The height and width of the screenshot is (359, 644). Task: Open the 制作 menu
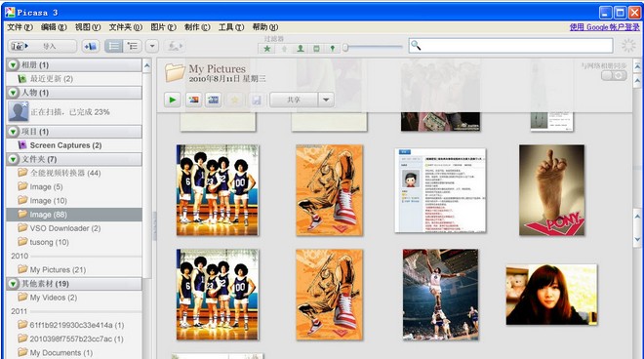(197, 27)
